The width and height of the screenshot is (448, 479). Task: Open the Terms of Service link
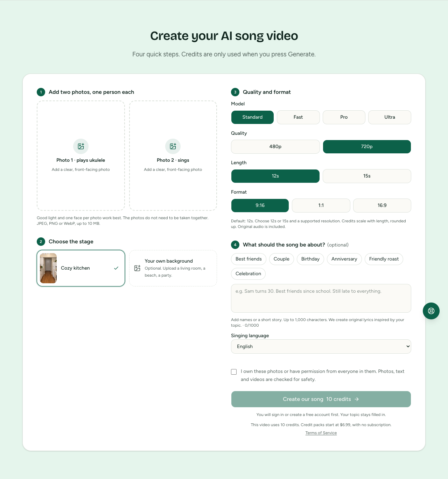321,433
